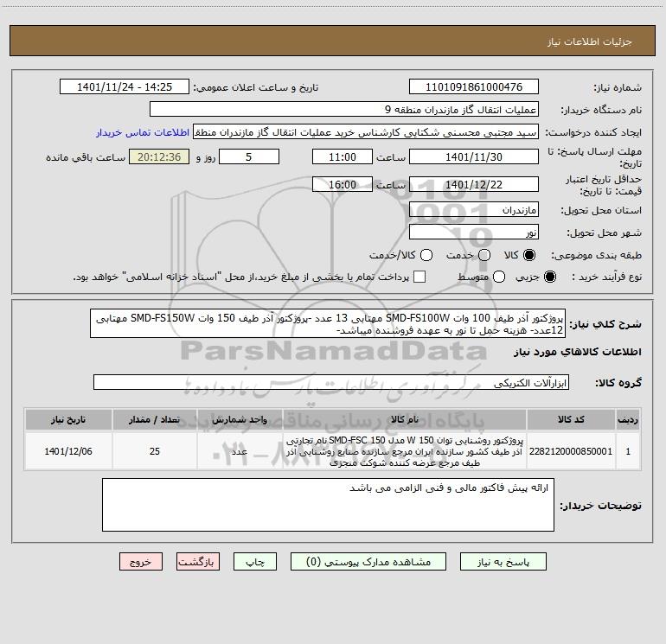Click the چاپ print button
Viewport: 666px width, 644px height.
coord(255,562)
